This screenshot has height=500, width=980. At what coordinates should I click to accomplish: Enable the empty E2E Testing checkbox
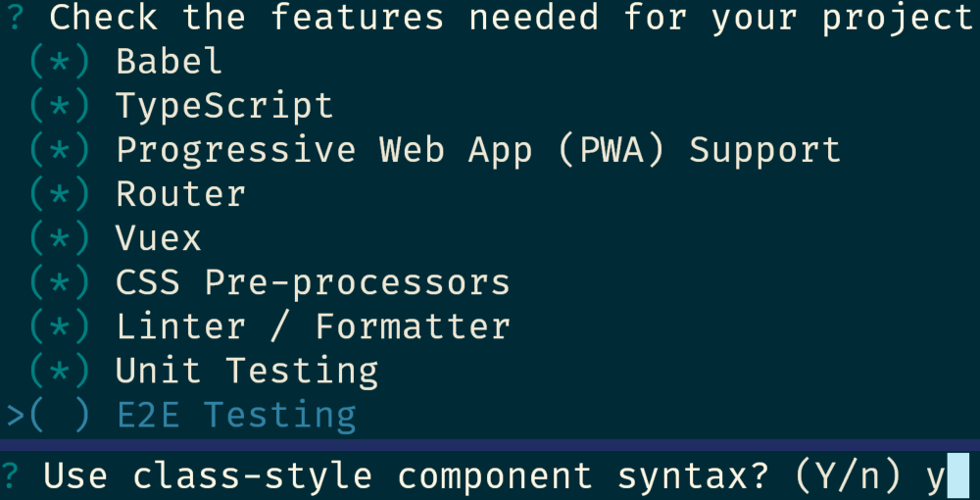60,416
